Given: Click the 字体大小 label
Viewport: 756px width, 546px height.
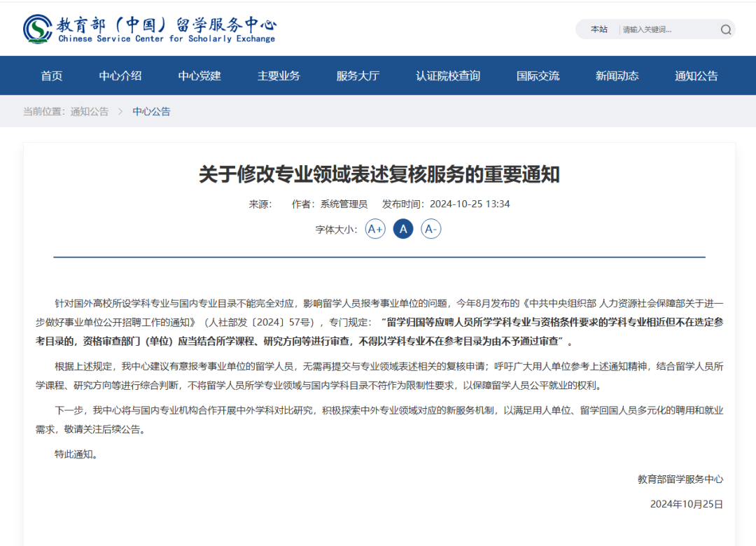Looking at the screenshot, I should (x=337, y=230).
